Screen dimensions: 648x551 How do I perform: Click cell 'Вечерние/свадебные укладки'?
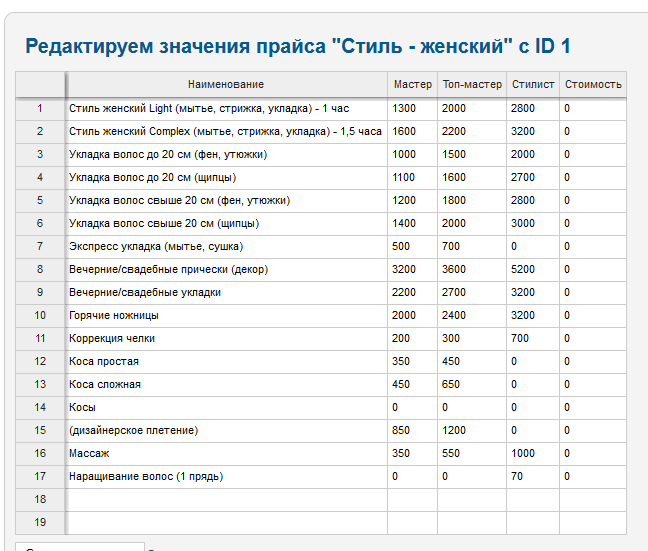226,293
